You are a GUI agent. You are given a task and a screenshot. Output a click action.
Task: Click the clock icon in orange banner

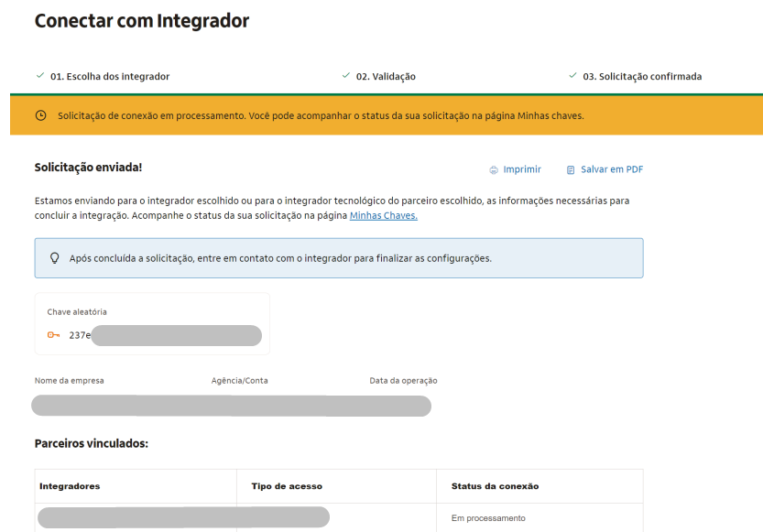tap(41, 115)
